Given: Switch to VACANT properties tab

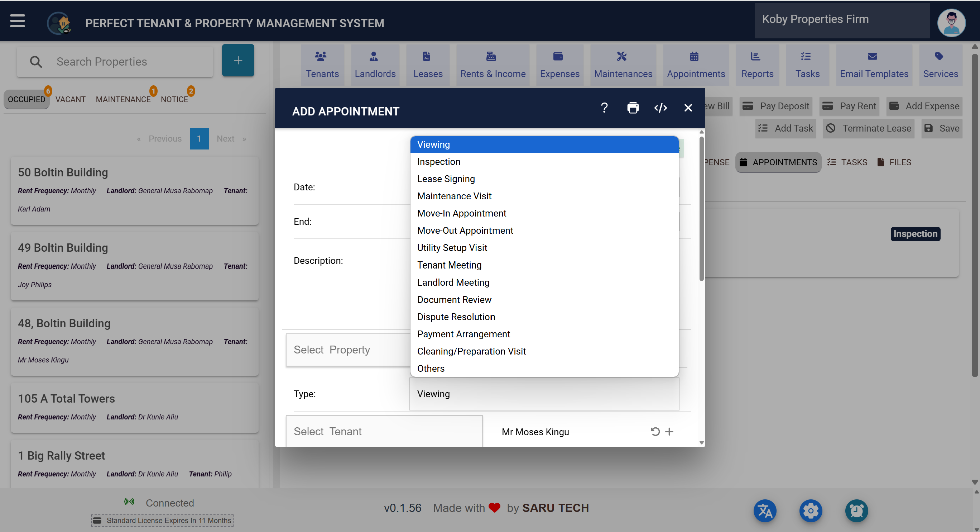Looking at the screenshot, I should tap(70, 99).
